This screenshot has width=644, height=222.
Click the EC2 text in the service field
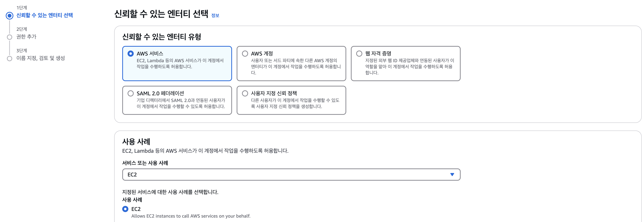(x=132, y=175)
